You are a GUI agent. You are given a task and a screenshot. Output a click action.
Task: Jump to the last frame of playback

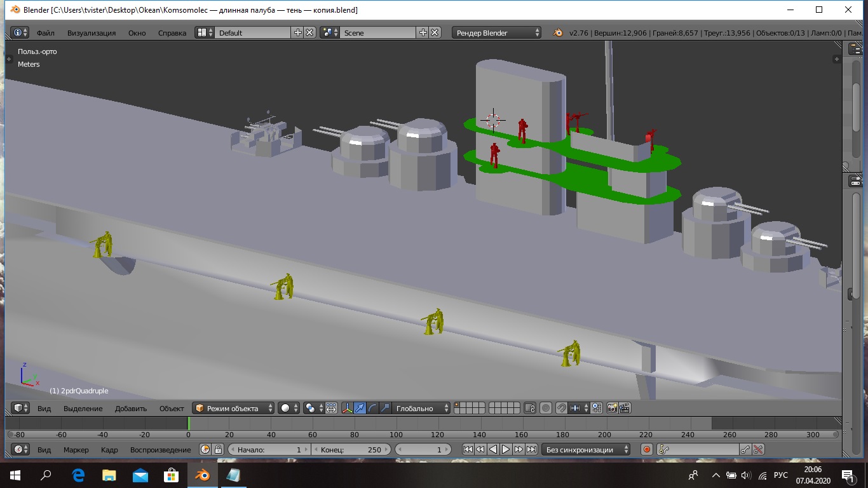tap(531, 449)
